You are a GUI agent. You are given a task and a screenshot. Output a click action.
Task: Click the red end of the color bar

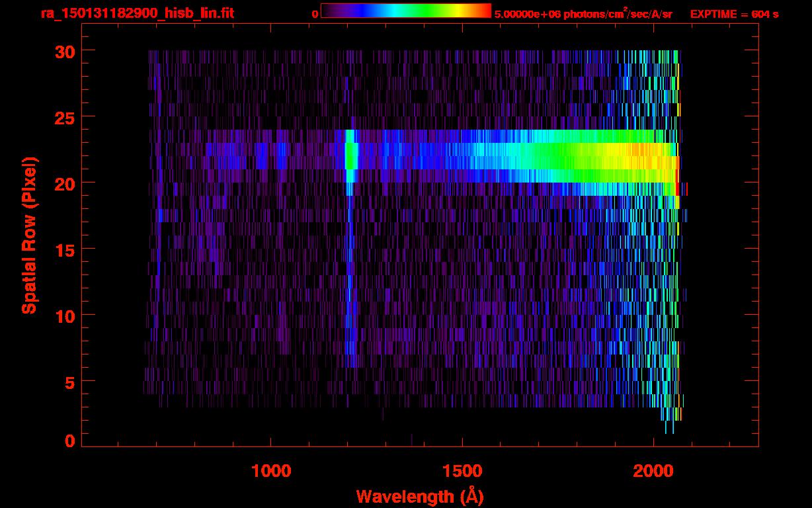tap(486, 11)
